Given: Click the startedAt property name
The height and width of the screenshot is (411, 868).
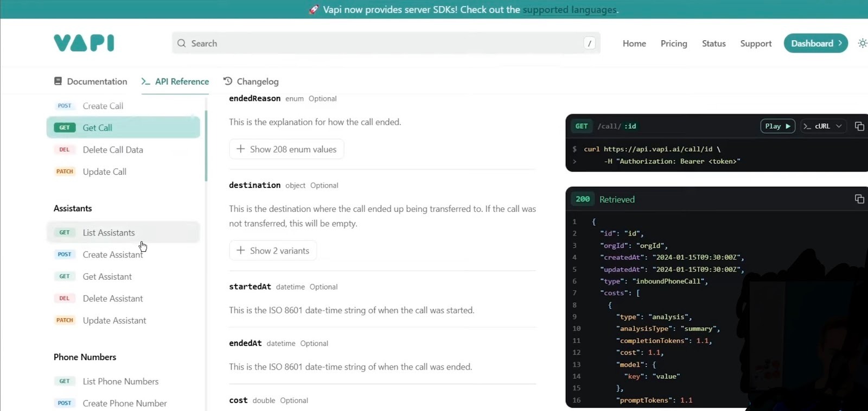Looking at the screenshot, I should (x=250, y=287).
